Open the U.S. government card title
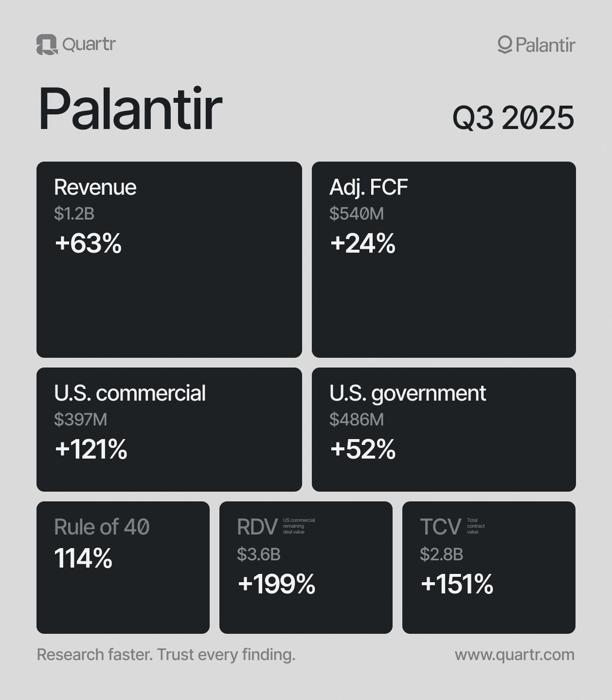Screen dimensions: 612x700 (407, 393)
